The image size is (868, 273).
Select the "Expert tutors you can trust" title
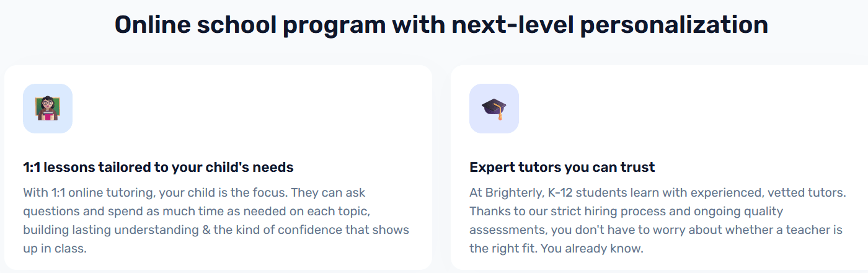tap(562, 168)
